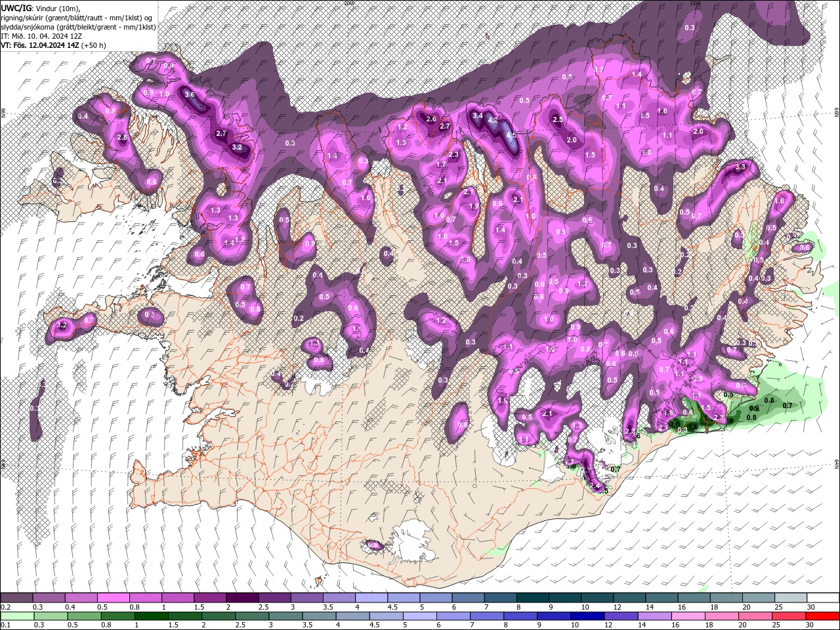
Task: Click the '2.2' value near the southeast coast
Action: coord(719,417)
